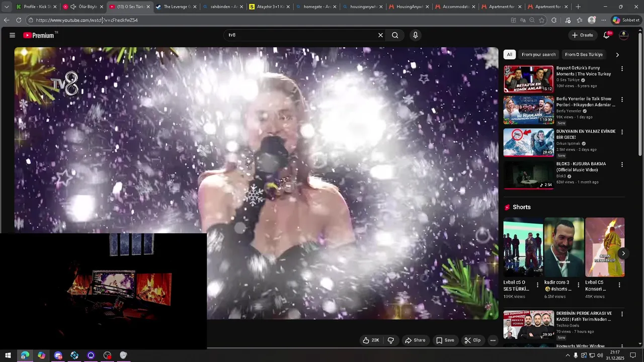Viewport: 644px width, 362px height.
Task: Open options for Lvbel C5 Konseri short
Action: pyautogui.click(x=619, y=285)
